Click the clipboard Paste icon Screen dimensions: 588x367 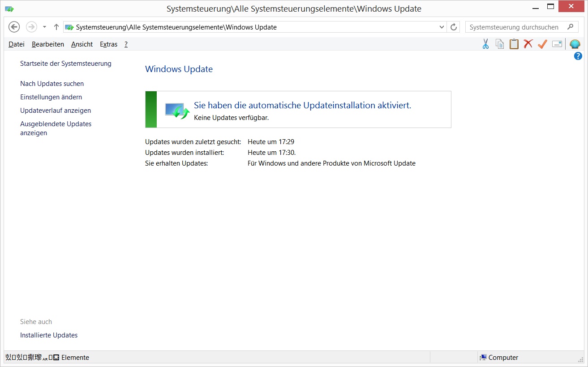(514, 44)
